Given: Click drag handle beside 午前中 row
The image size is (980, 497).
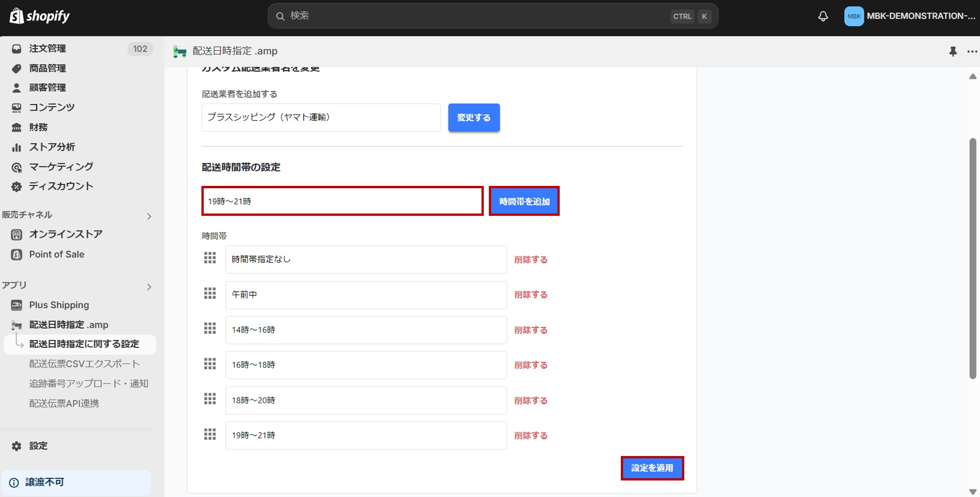Looking at the screenshot, I should click(210, 294).
